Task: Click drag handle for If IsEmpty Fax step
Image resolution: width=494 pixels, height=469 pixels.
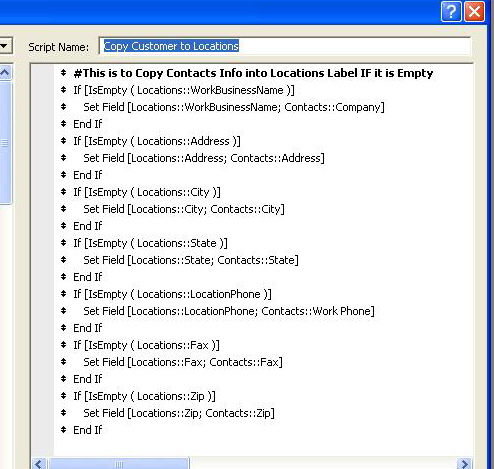Action: (64, 345)
